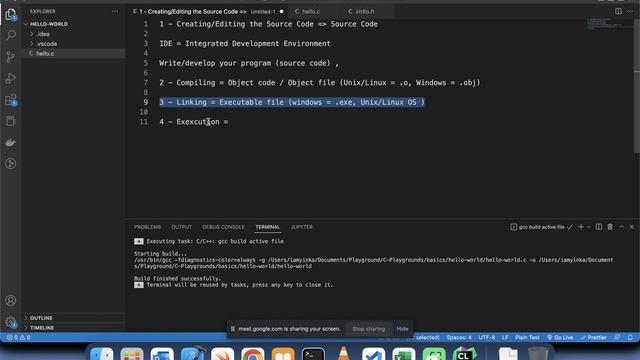Image resolution: width=640 pixels, height=360 pixels.
Task: Change the language mode from Plain Text
Action: [x=527, y=338]
